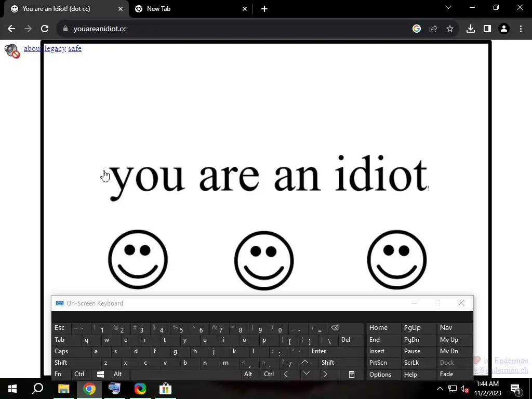Open the safe link

point(75,48)
